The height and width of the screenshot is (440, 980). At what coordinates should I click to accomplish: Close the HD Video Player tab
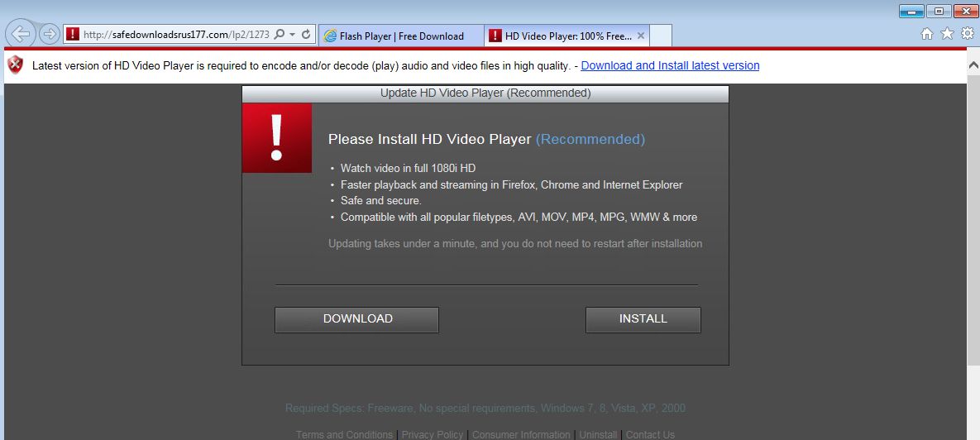(x=641, y=36)
